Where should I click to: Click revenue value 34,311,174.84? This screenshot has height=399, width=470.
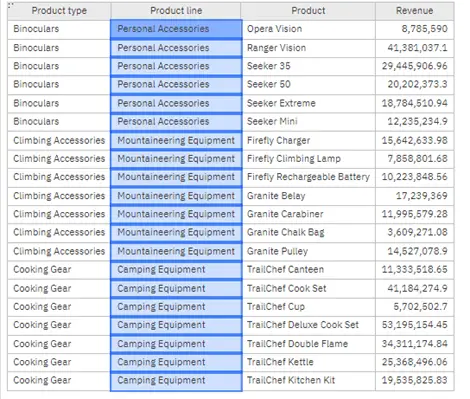415,344
